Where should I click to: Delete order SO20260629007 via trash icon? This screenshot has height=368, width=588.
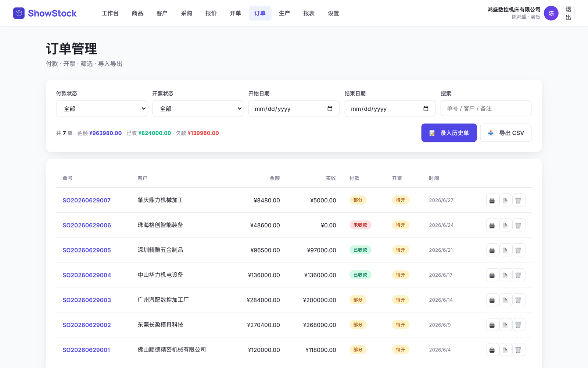click(x=519, y=200)
